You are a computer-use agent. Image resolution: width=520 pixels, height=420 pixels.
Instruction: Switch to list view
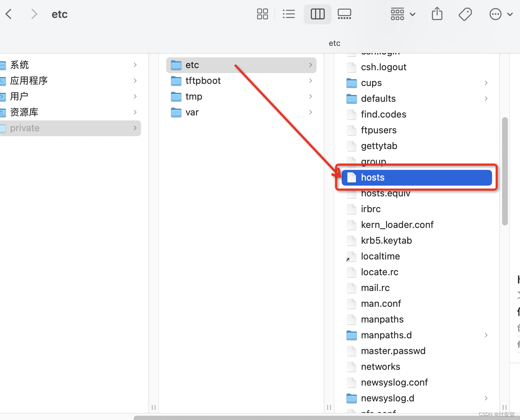[x=289, y=14]
